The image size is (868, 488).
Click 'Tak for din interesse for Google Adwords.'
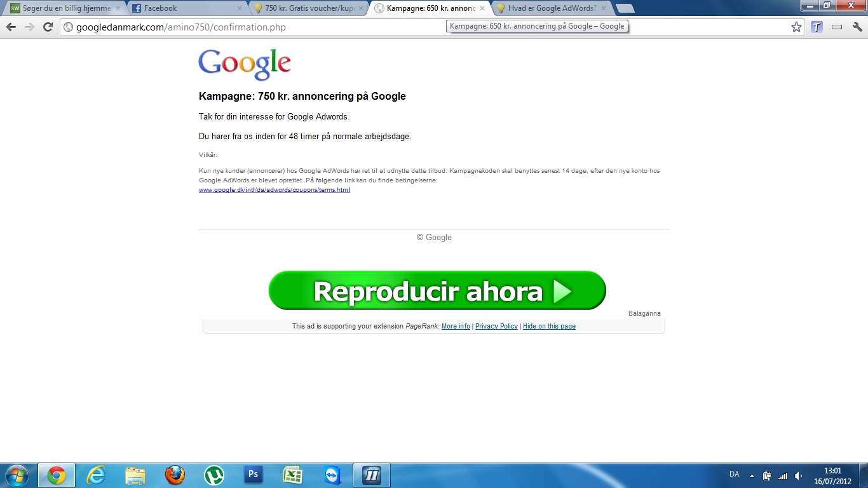point(275,117)
